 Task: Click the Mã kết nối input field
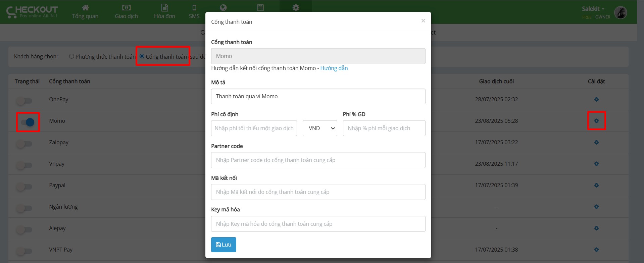(318, 192)
